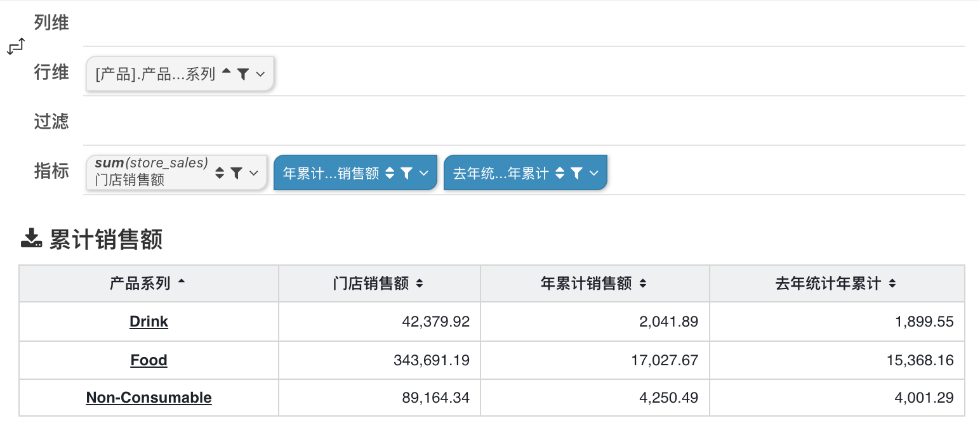Toggle sort on 年累计...销售额 chip

point(390,173)
